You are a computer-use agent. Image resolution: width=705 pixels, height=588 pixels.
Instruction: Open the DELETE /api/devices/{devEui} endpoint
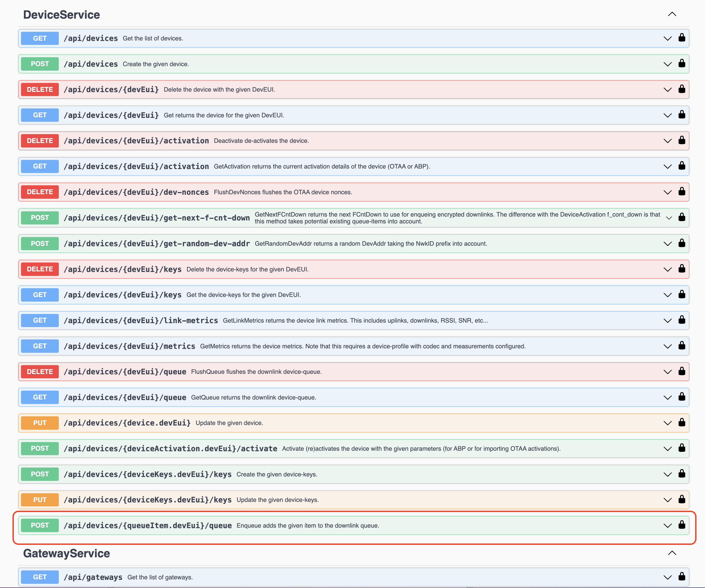pos(111,90)
